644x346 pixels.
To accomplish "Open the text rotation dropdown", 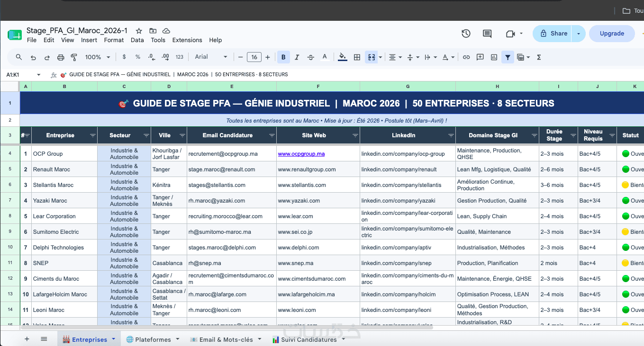I will [448, 57].
